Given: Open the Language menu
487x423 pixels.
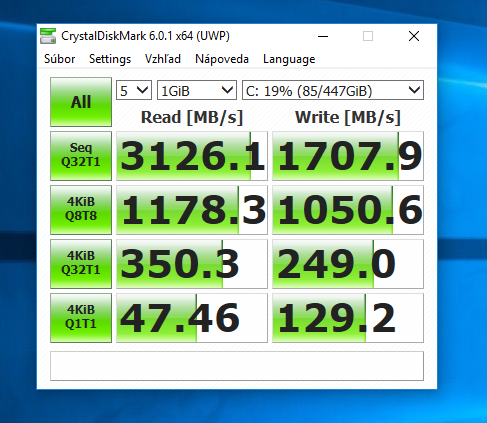Looking at the screenshot, I should click(x=289, y=59).
